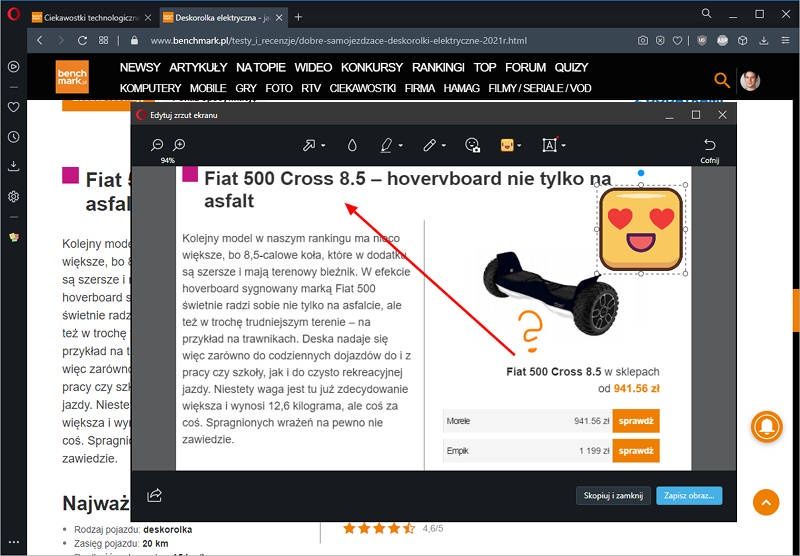Expand highlighter tool options
This screenshot has height=556, width=800.
401,145
